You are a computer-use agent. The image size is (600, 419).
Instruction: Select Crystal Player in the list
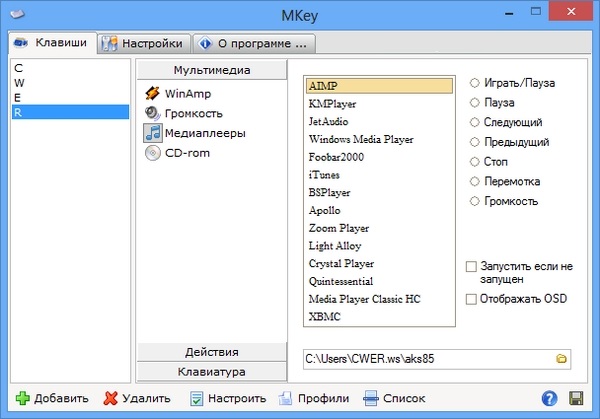379,263
